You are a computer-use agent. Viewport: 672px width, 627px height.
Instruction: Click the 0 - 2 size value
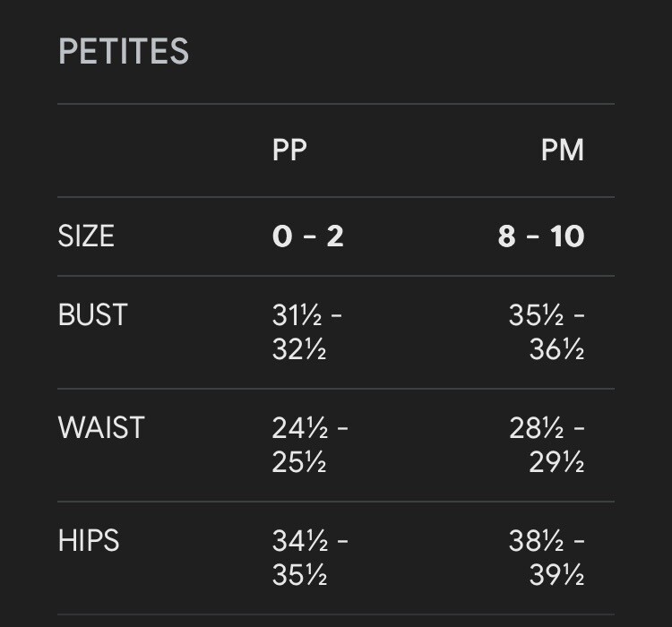tap(308, 236)
